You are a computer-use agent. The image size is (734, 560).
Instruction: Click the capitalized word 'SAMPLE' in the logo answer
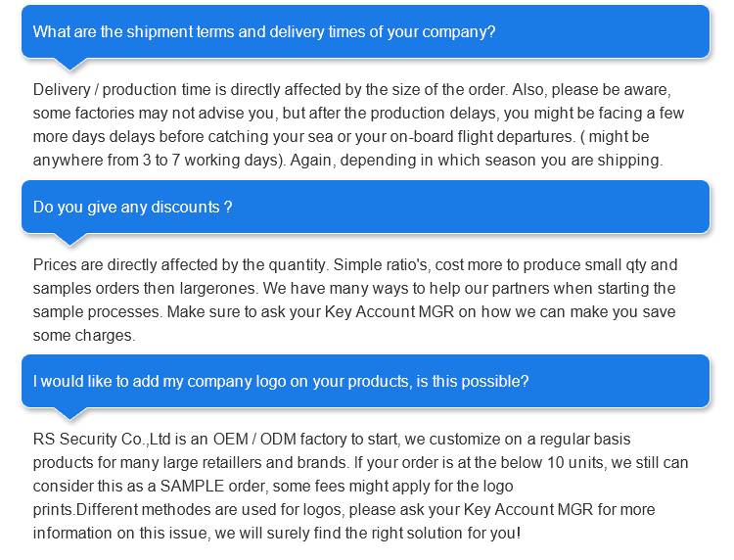[x=192, y=486]
